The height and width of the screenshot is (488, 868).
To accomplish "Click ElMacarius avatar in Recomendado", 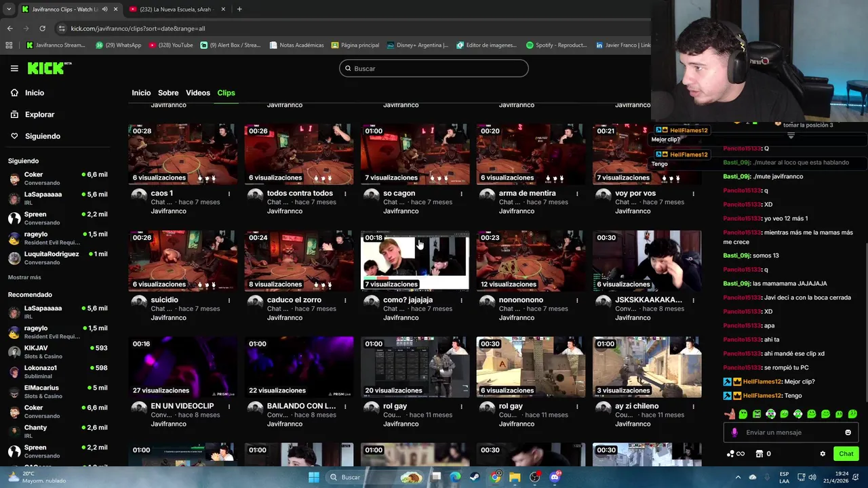I will click(14, 392).
